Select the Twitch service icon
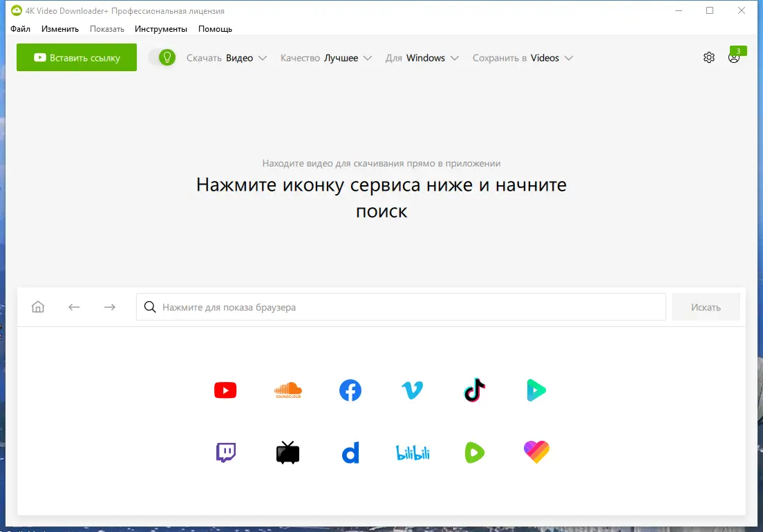This screenshot has width=763, height=532. [x=225, y=452]
